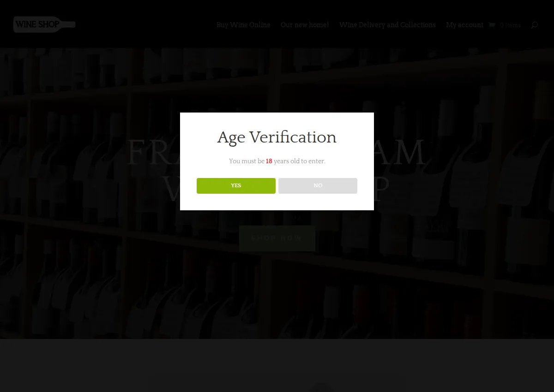Open My account page
Screen dimensions: 554x392
[464, 25]
